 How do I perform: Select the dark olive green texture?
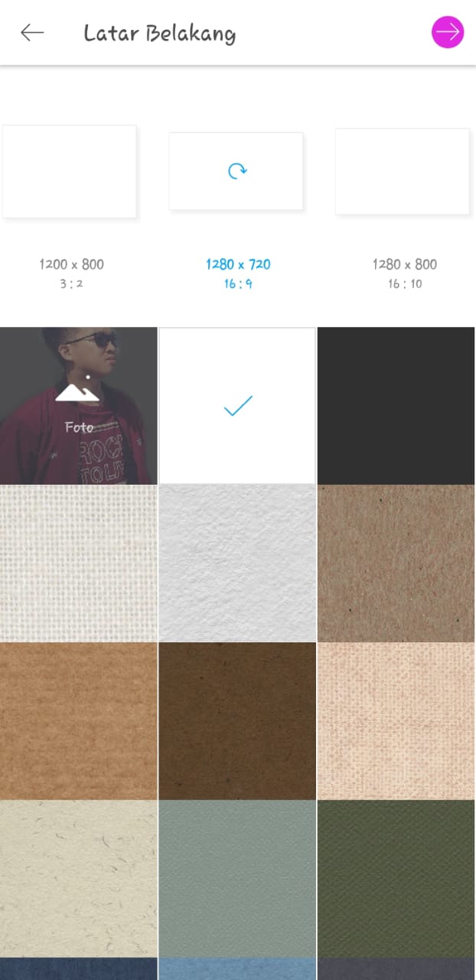click(396, 879)
